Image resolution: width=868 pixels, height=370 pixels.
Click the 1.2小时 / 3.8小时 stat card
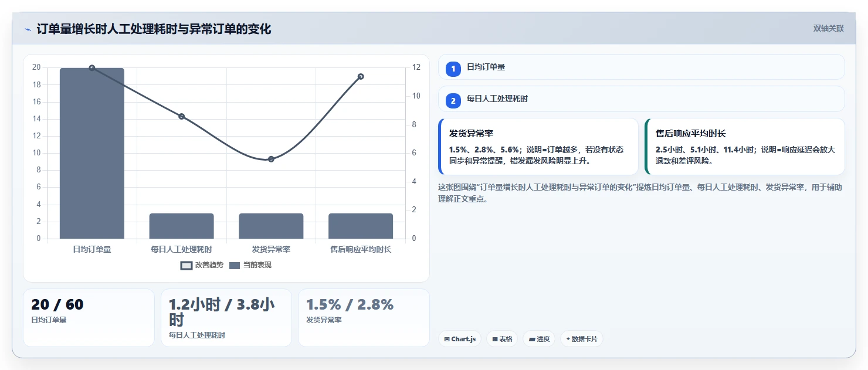tap(226, 317)
